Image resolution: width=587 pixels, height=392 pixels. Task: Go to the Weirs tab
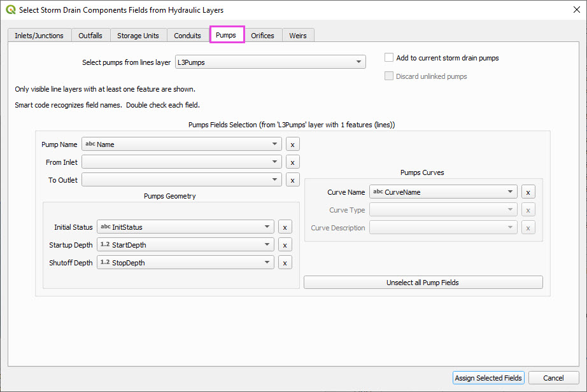[298, 36]
